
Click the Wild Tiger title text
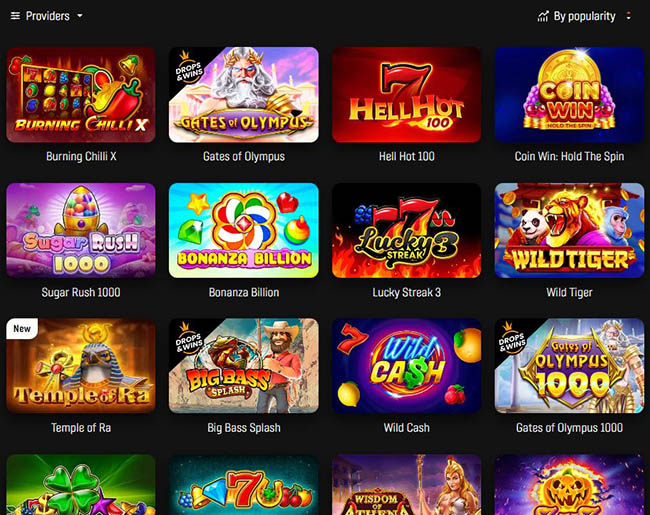coord(569,292)
